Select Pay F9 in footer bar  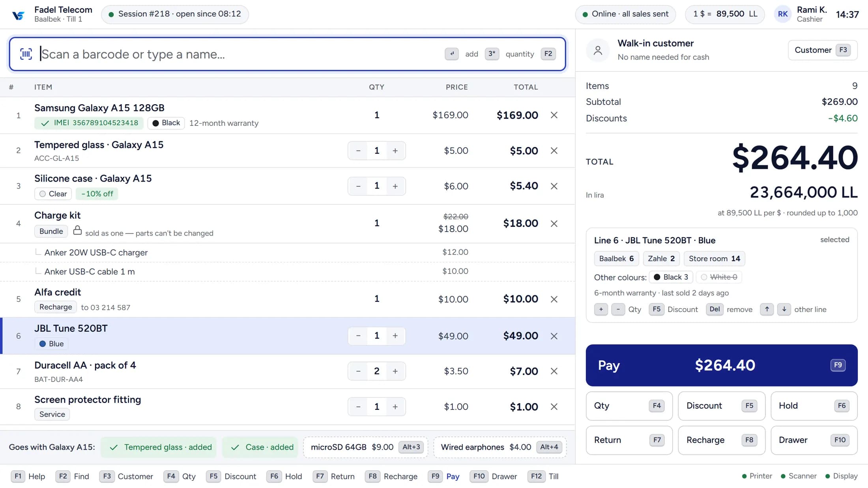(444, 477)
